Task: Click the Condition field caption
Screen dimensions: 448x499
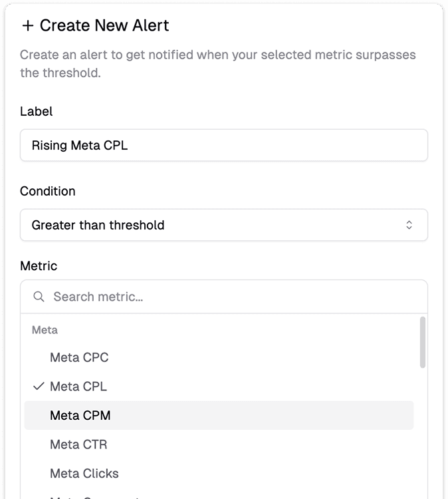Action: coord(48,192)
